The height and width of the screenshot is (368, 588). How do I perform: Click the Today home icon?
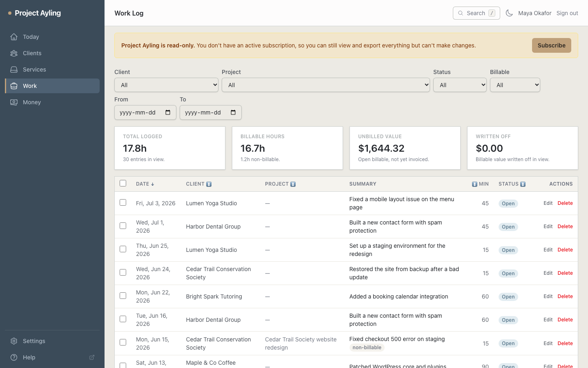[x=14, y=37]
